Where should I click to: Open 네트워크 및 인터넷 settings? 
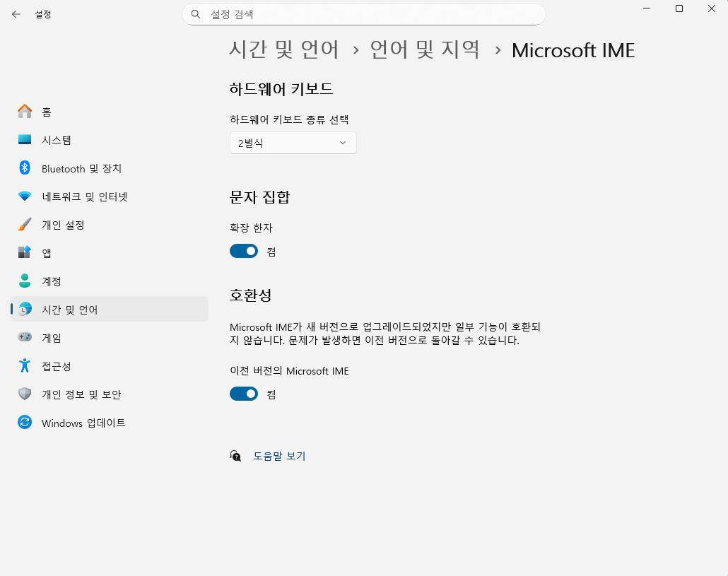(110, 196)
